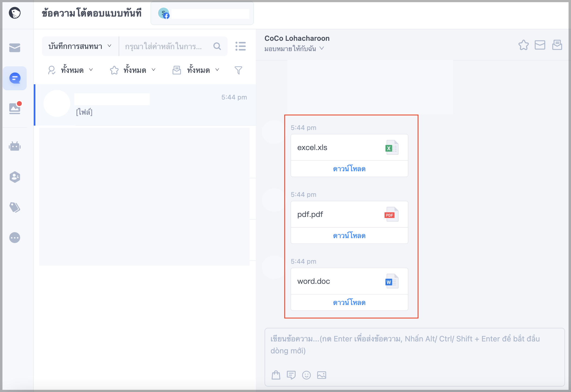
Task: Click the Facebook page avatar in top tab
Action: [x=164, y=13]
